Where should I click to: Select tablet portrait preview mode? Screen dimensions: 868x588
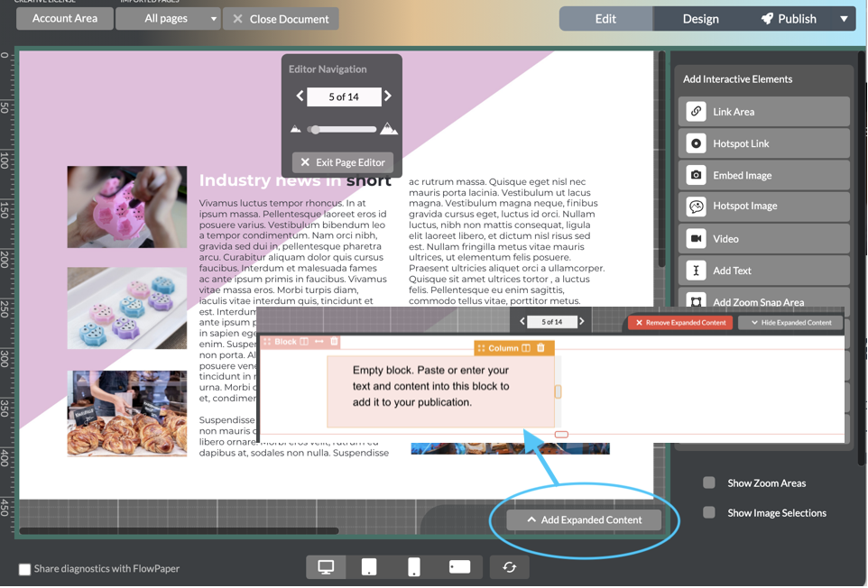click(x=369, y=567)
